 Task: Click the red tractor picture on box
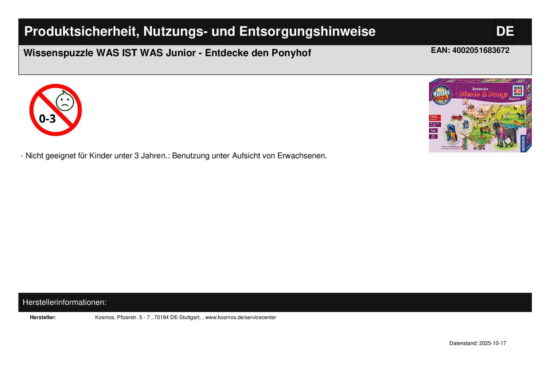[x=457, y=118]
